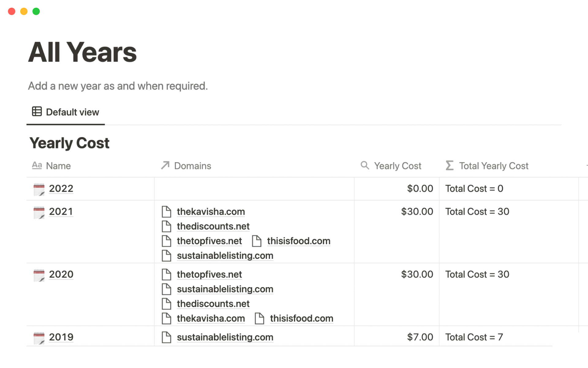Click the calendar icon beside 2019
The width and height of the screenshot is (588, 368).
(x=39, y=338)
